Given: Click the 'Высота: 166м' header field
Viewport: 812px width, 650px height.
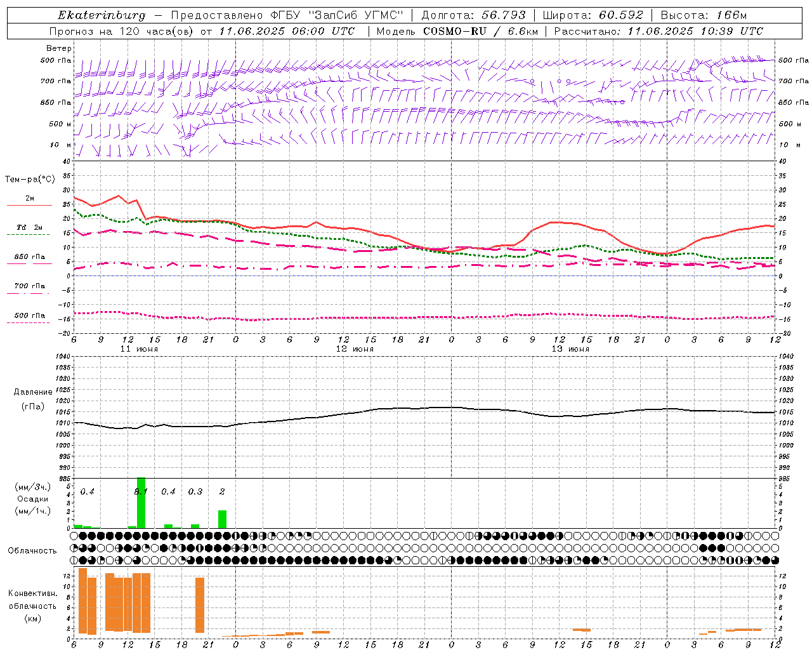Looking at the screenshot, I should tap(704, 15).
